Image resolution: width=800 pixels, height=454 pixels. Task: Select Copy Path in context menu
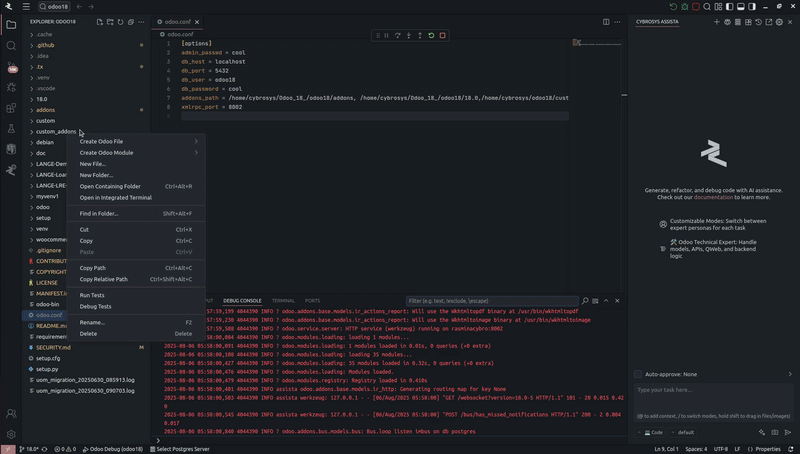[x=136, y=268]
